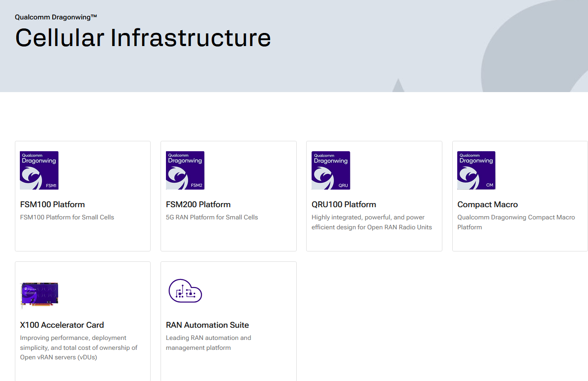Open the X100 Accelerator Card title

pyautogui.click(x=62, y=325)
